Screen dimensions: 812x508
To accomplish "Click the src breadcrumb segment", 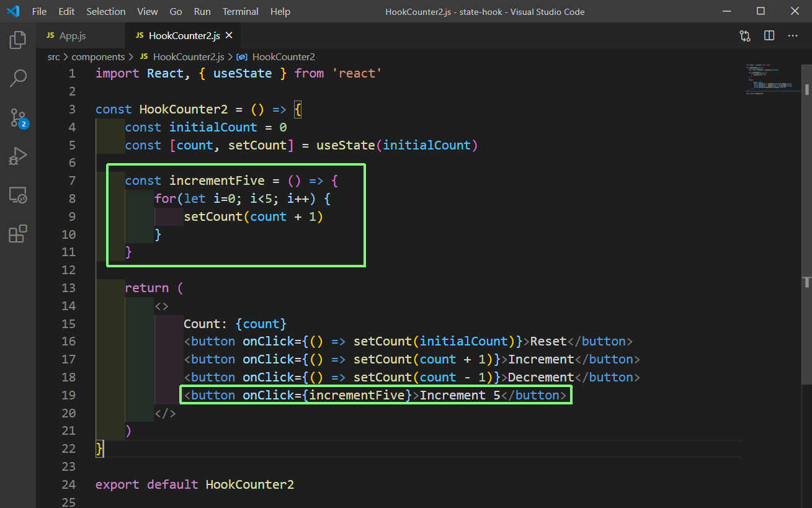I will 54,56.
